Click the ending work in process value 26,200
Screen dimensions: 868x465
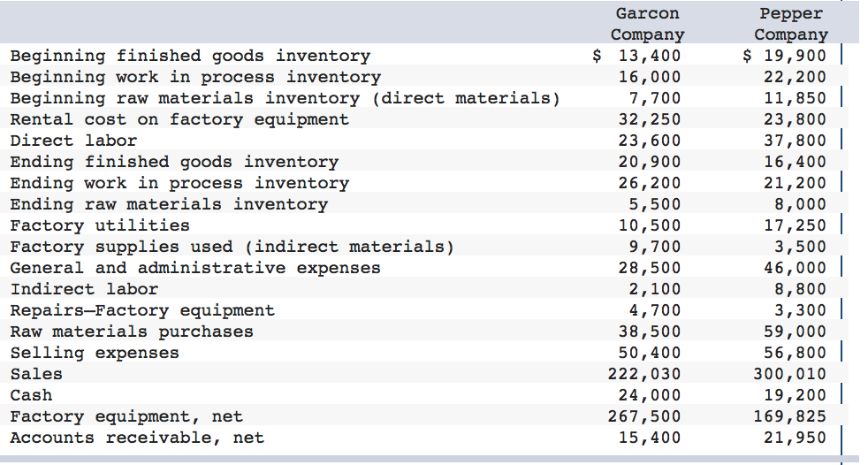click(x=650, y=183)
